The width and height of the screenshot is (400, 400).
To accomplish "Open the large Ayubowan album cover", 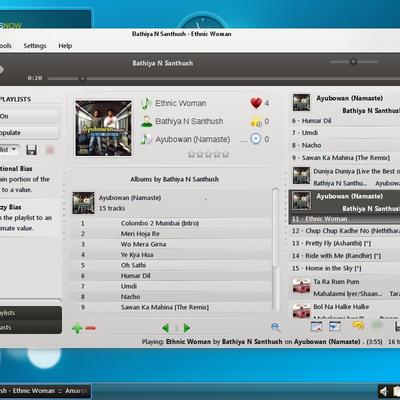I will click(103, 128).
